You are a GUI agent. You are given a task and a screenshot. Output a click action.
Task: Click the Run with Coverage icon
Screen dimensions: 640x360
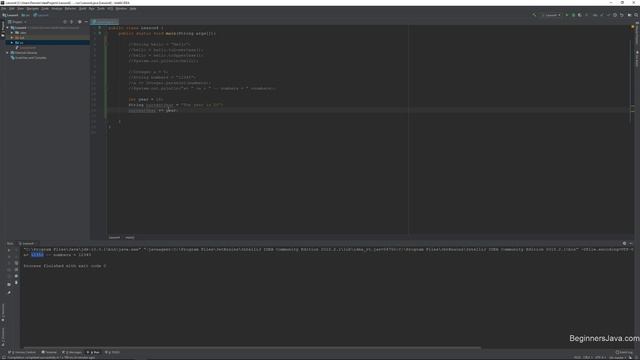click(x=580, y=15)
